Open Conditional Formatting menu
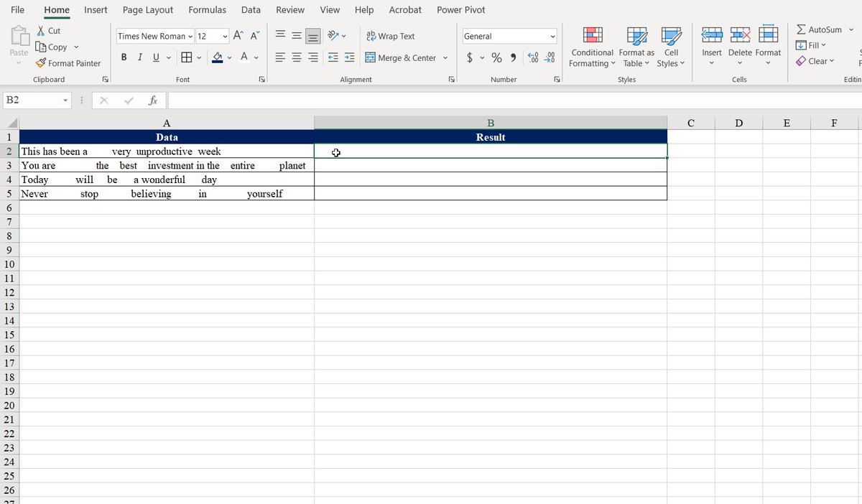 [593, 47]
